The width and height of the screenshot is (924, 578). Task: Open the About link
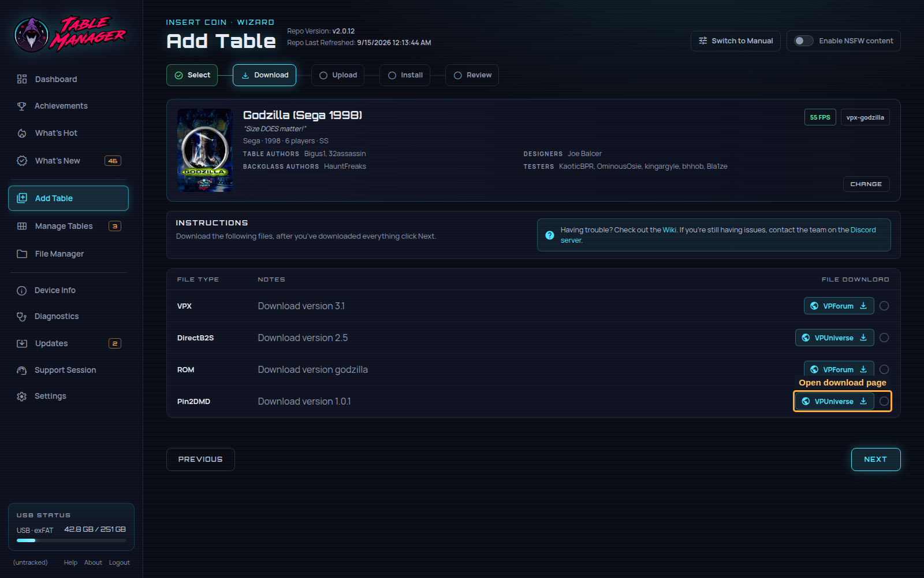pyautogui.click(x=93, y=562)
